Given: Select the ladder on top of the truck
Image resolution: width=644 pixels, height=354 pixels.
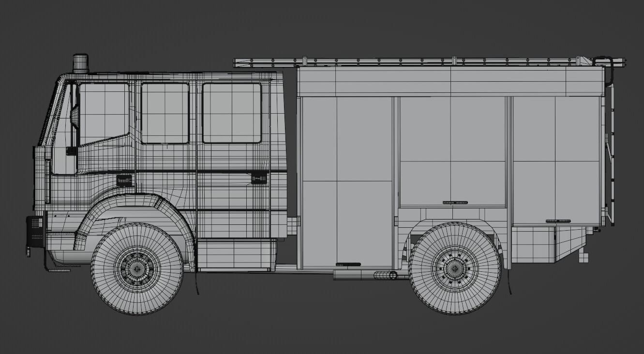Looking at the screenshot, I should click(430, 62).
